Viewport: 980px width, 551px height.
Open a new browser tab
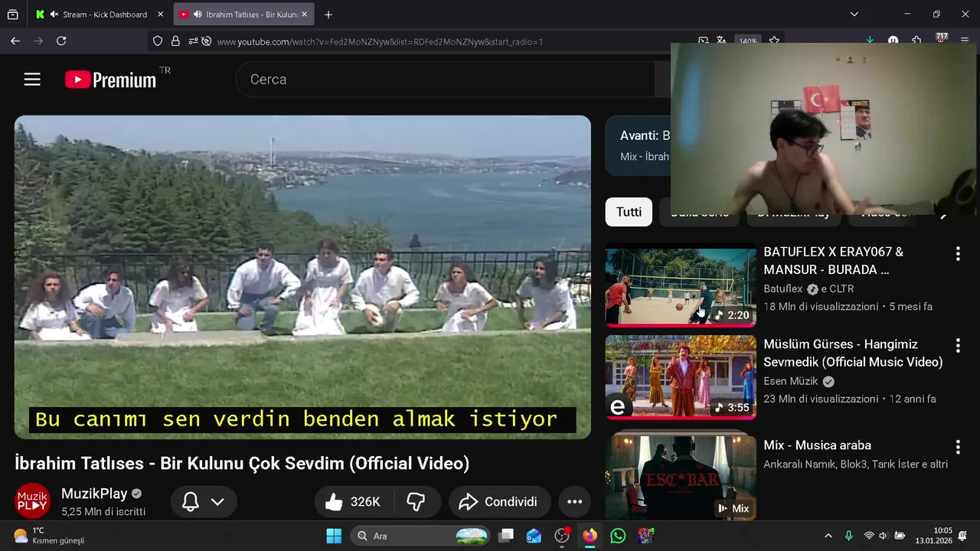[328, 15]
